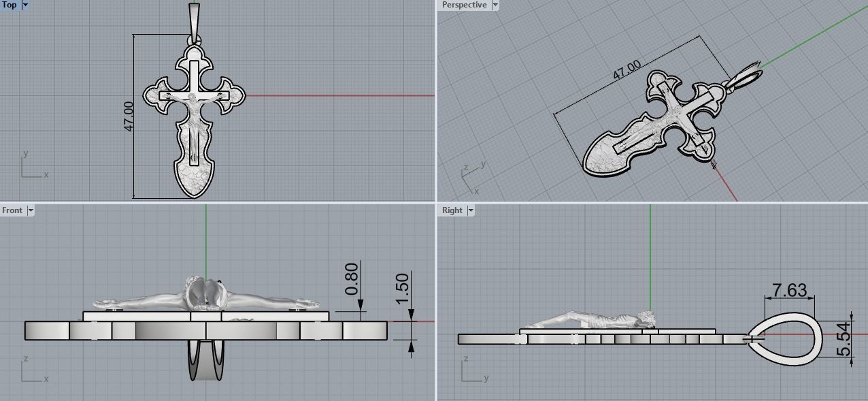This screenshot has height=401, width=868.
Task: Pick the reclining figure in Right viewport
Action: pyautogui.click(x=592, y=320)
